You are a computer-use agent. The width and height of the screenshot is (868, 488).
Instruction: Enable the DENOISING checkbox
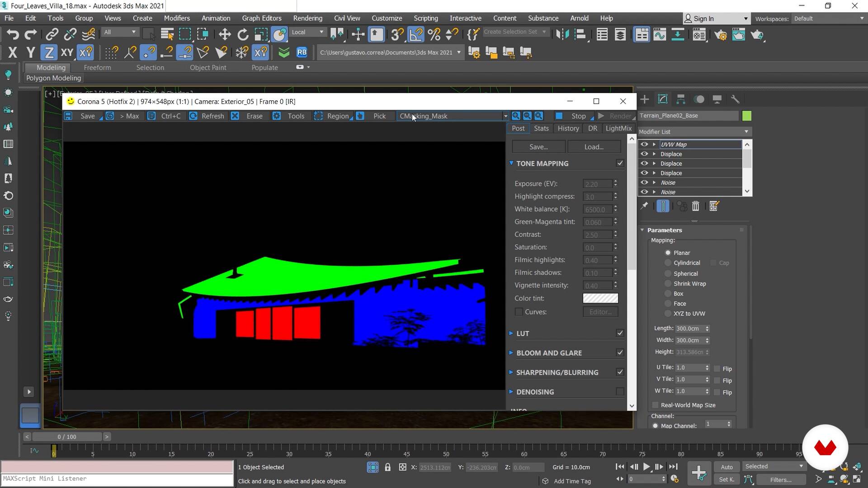620,392
